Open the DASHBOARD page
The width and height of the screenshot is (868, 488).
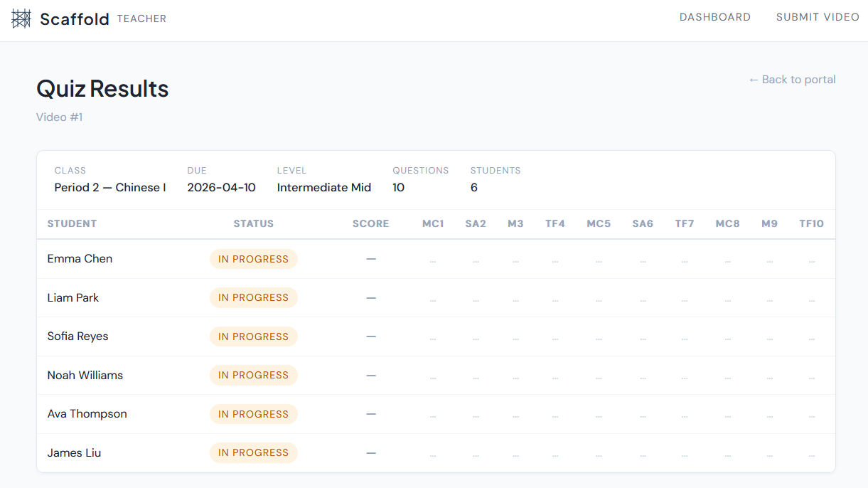(714, 16)
